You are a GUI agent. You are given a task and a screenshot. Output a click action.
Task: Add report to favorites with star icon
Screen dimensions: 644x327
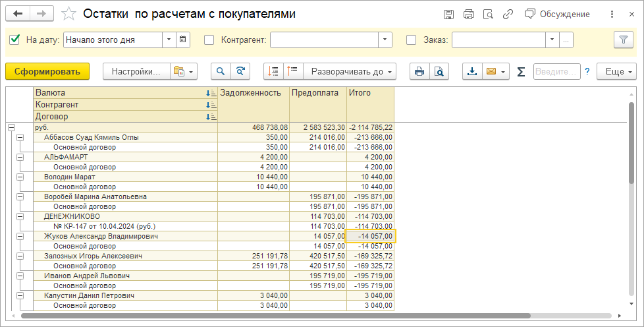[68, 14]
